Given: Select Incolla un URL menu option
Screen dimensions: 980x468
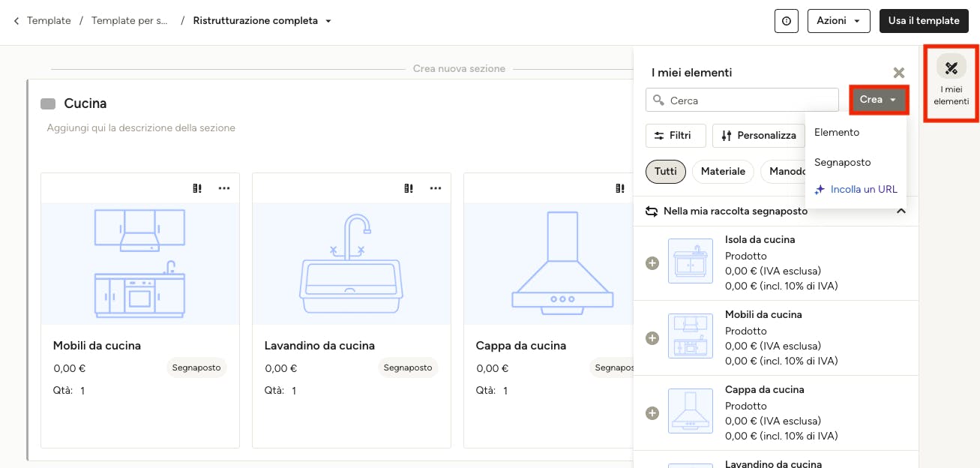Looking at the screenshot, I should (x=856, y=189).
